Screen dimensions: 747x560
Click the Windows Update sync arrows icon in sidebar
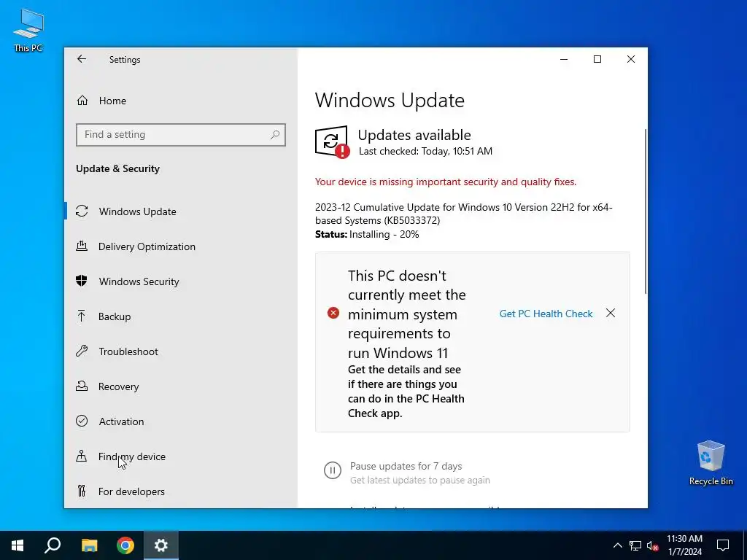(82, 211)
